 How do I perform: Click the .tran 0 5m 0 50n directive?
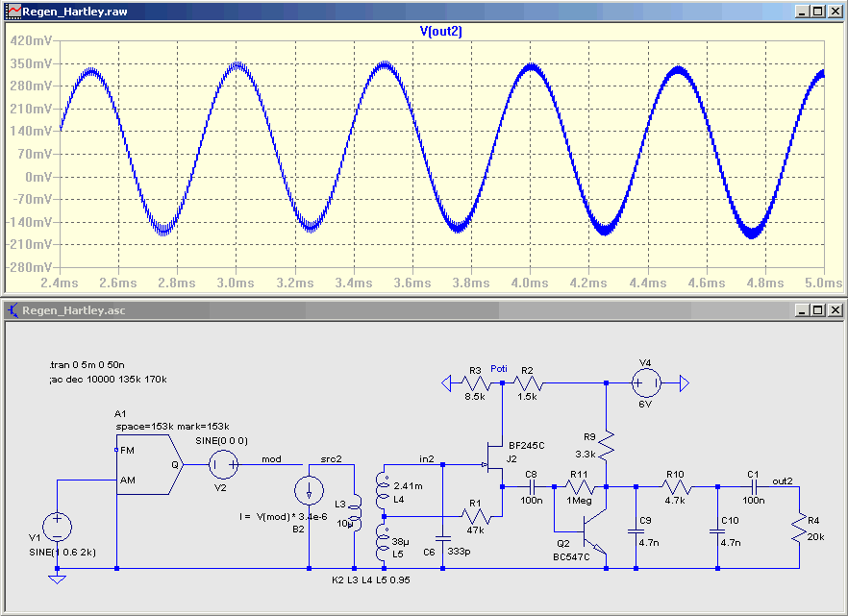coord(87,365)
